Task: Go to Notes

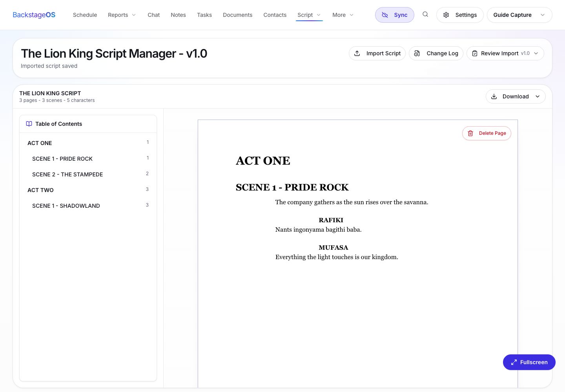Action: 178,15
